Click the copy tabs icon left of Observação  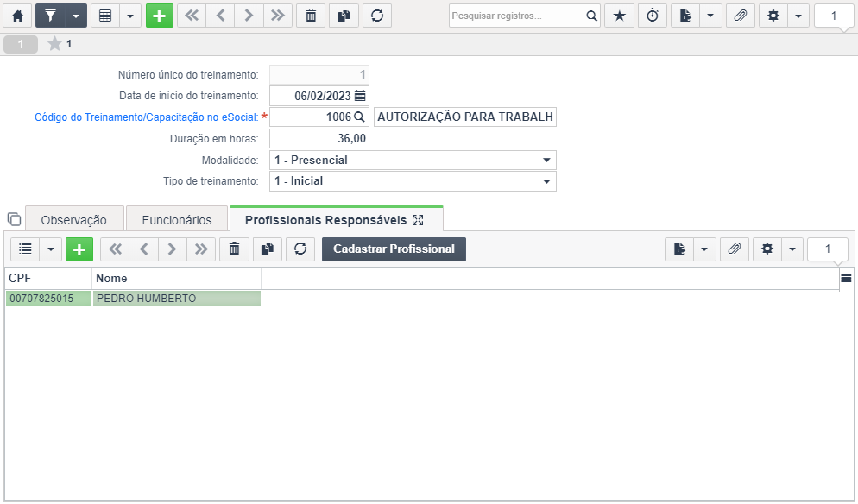click(x=14, y=219)
